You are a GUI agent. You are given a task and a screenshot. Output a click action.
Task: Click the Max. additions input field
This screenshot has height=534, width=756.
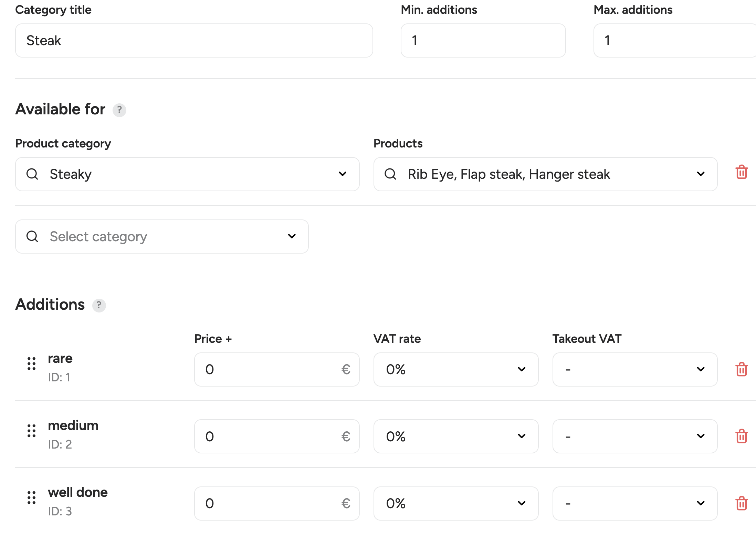(675, 41)
